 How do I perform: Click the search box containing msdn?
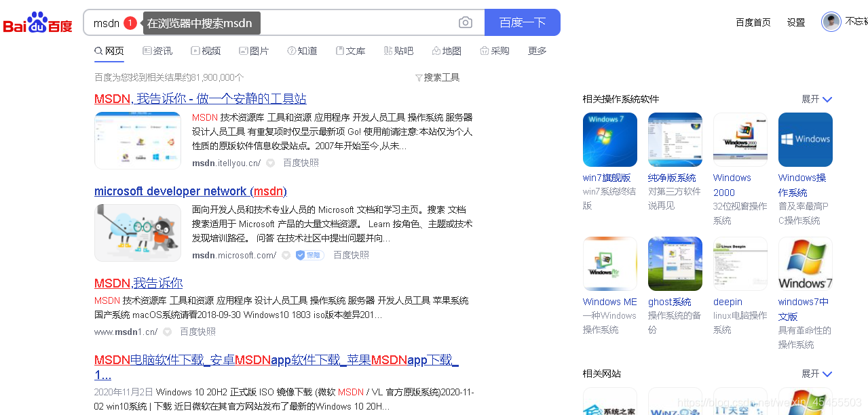[284, 22]
